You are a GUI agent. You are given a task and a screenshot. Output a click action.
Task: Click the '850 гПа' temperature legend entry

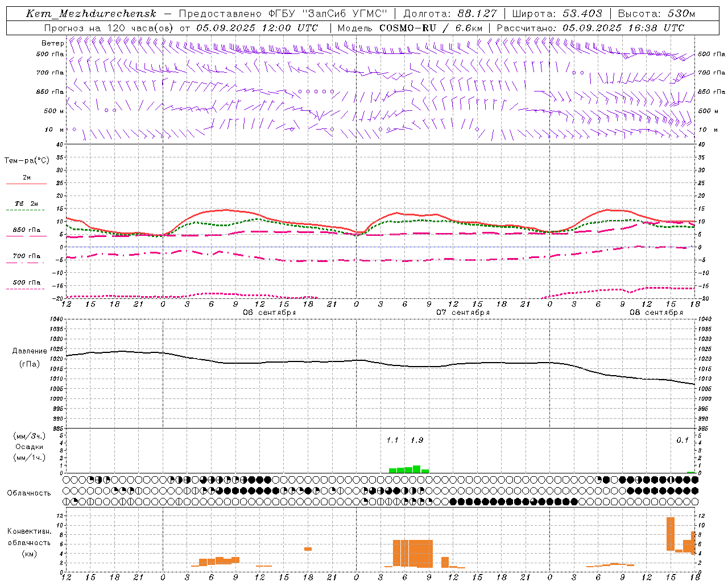pyautogui.click(x=27, y=230)
